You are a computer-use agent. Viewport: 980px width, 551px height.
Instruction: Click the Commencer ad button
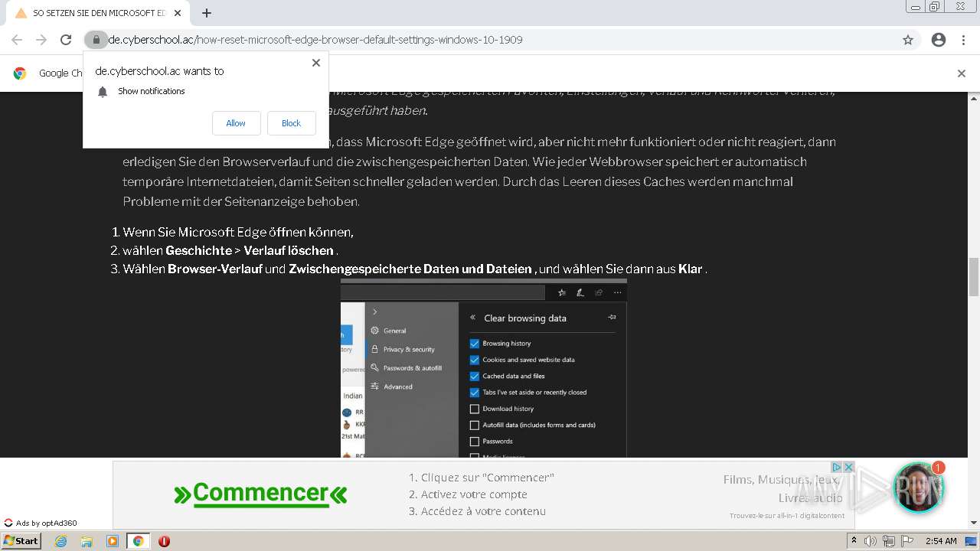click(260, 494)
